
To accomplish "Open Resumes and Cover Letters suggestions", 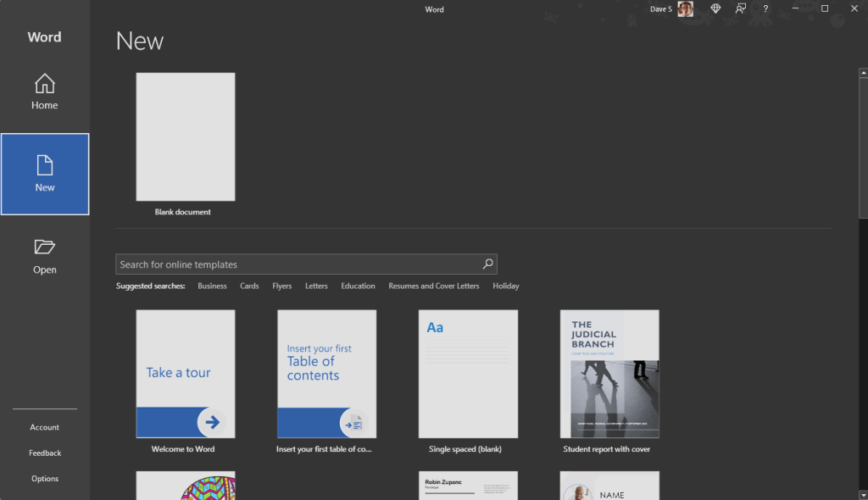I will pyautogui.click(x=433, y=286).
